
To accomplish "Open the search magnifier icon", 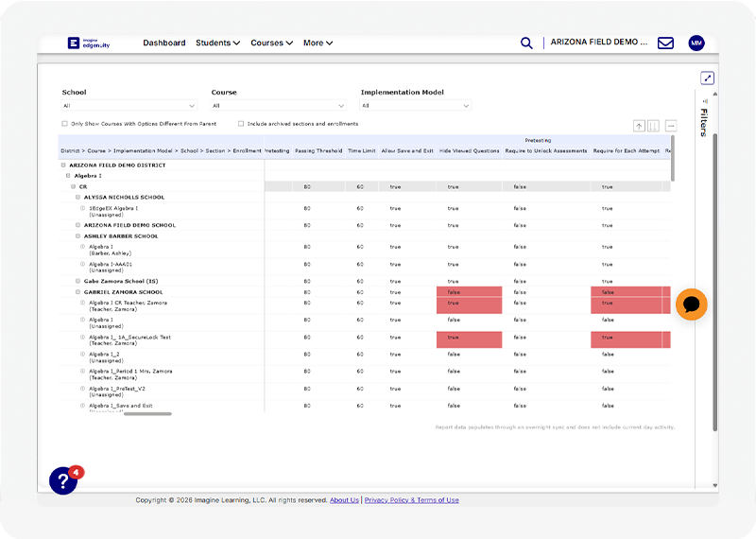I will (526, 43).
